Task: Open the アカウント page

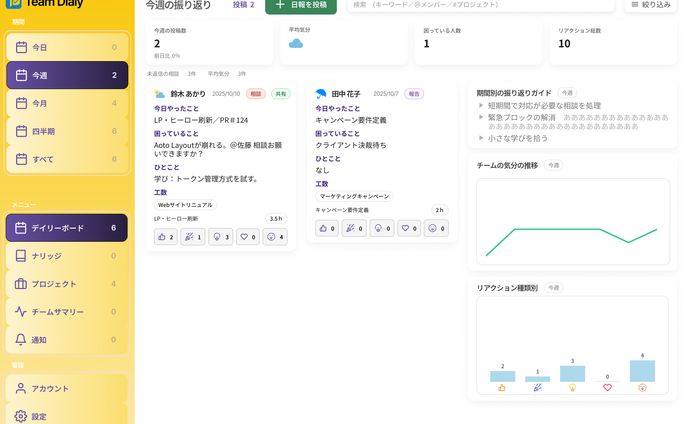Action: [67, 388]
